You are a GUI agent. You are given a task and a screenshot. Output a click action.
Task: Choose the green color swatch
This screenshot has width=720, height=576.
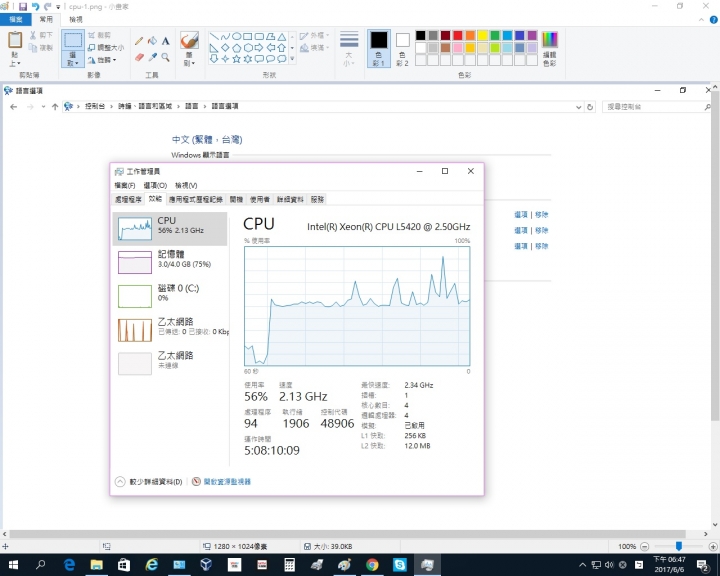[495, 35]
